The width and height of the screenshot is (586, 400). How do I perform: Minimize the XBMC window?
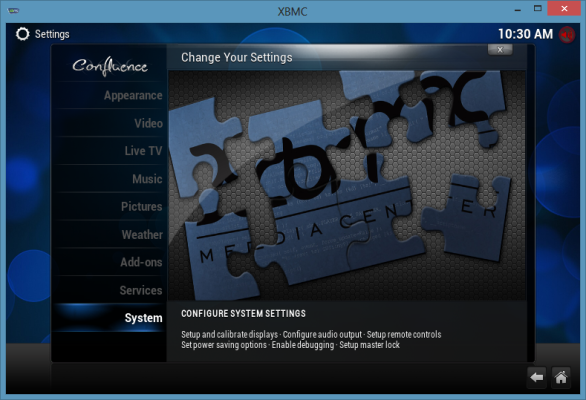(x=518, y=9)
